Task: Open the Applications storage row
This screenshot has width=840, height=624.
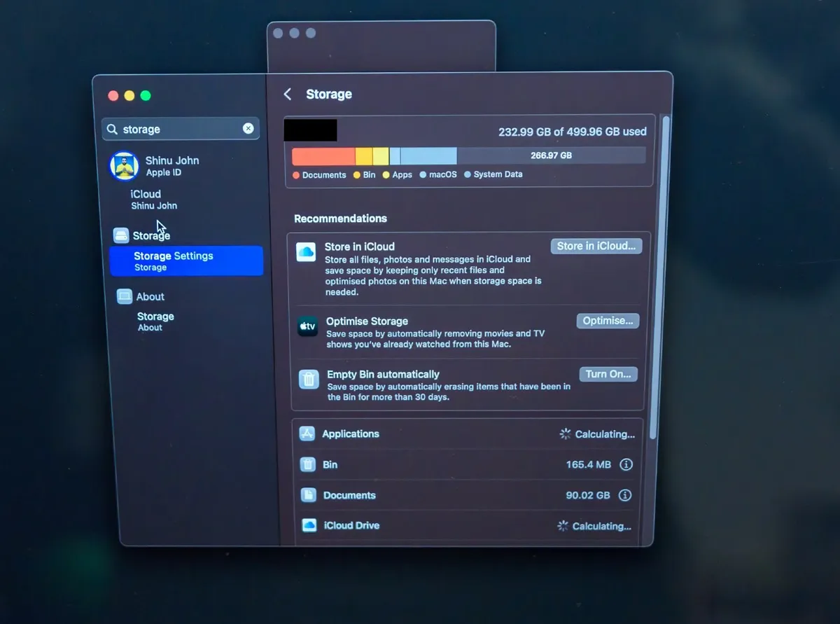Action: pos(468,434)
